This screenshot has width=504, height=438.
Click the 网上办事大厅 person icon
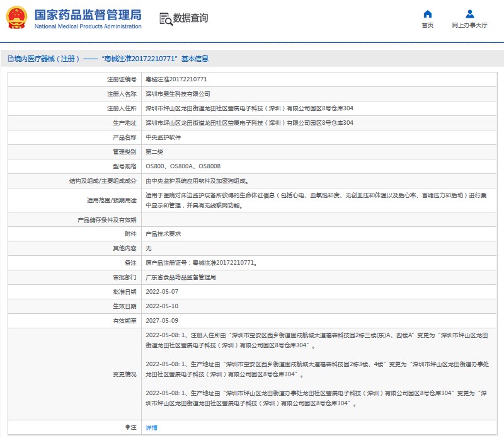(x=469, y=14)
